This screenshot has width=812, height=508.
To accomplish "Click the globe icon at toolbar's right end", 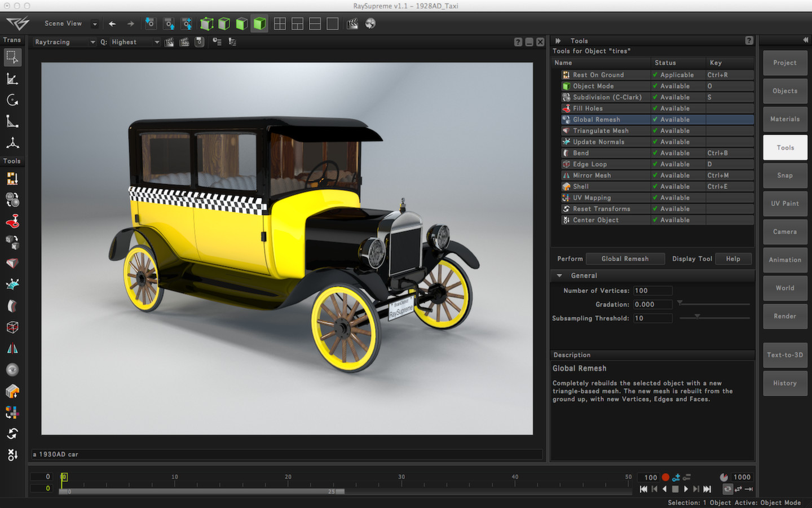I will (369, 23).
